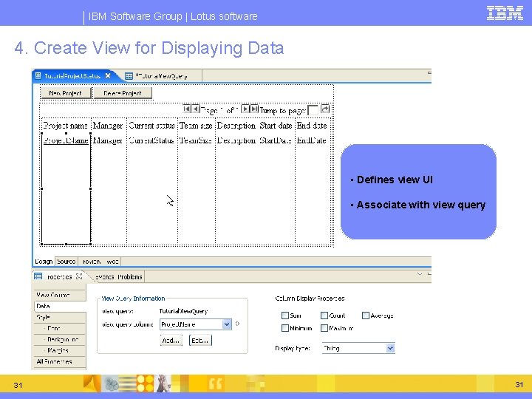Select Project name column header

pyautogui.click(x=66, y=126)
